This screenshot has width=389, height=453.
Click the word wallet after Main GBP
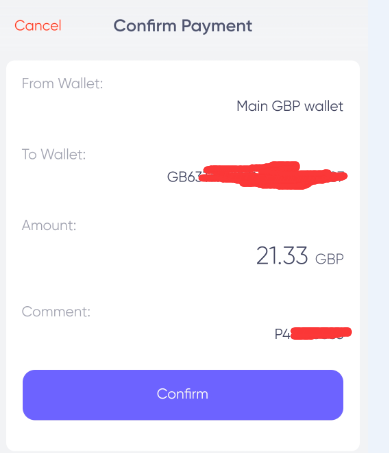(x=324, y=106)
